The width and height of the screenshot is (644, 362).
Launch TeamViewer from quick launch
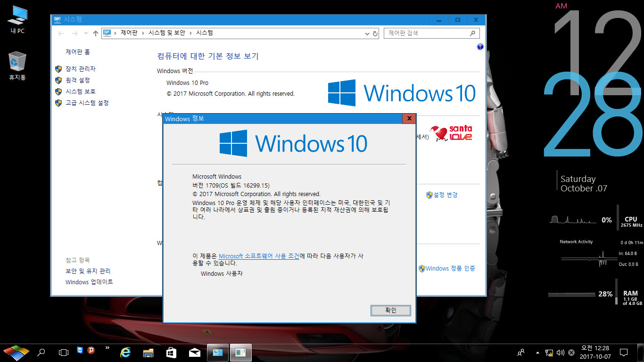point(80,350)
